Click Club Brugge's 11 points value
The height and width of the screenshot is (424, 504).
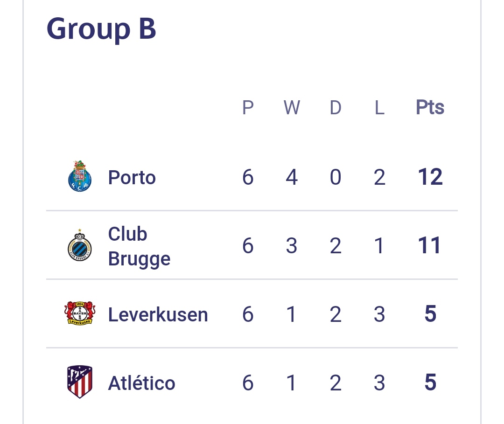click(430, 246)
